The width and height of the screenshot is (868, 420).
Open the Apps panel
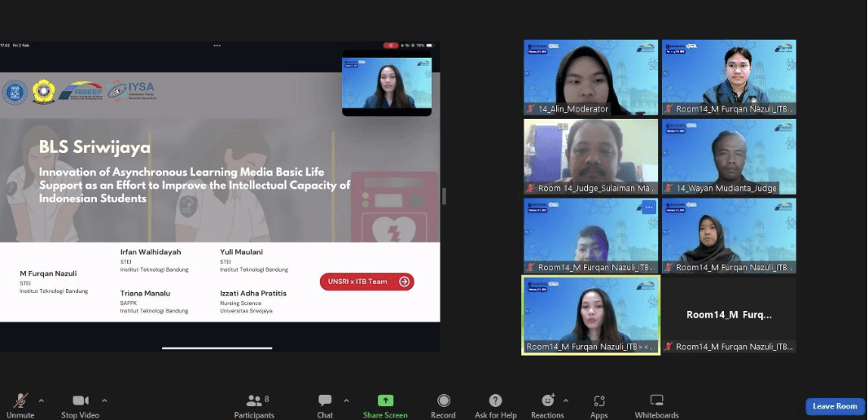coord(599,401)
